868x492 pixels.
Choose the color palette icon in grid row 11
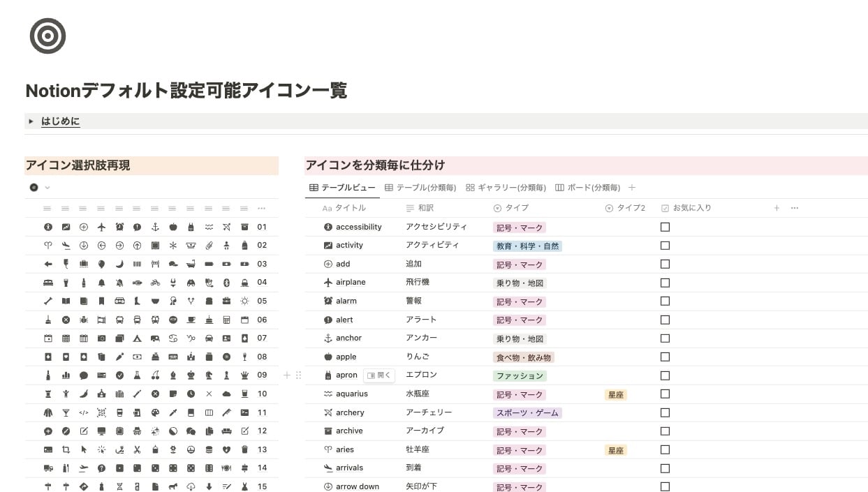point(155,412)
